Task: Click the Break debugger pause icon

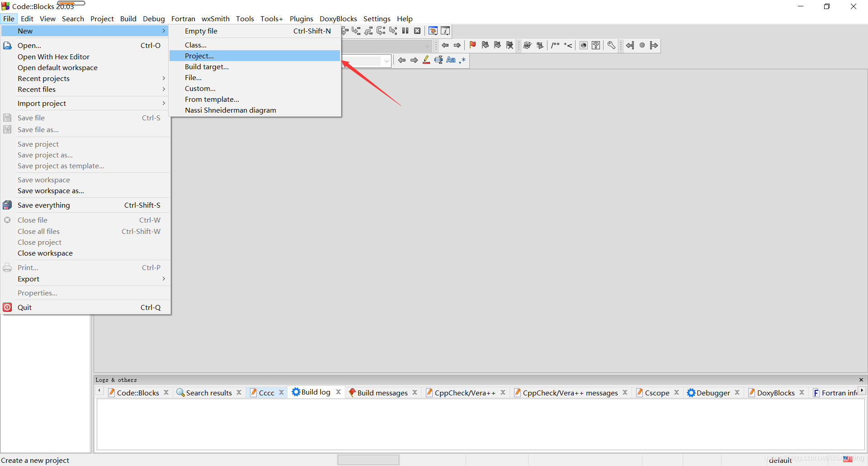Action: click(405, 31)
